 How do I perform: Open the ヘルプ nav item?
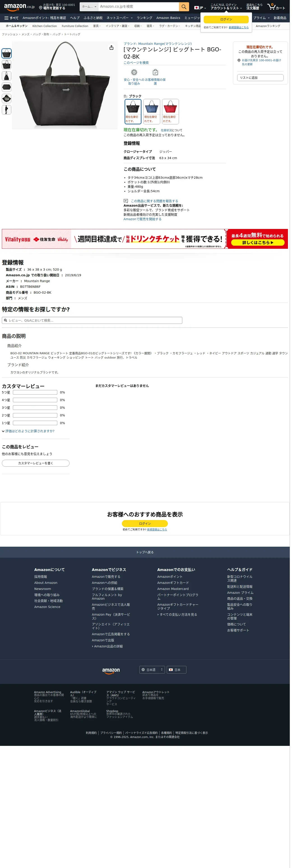click(75, 18)
